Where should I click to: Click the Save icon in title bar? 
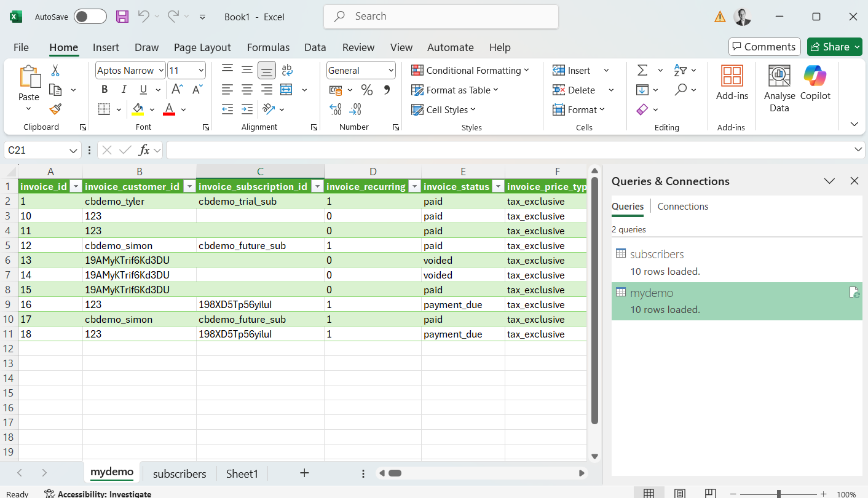pyautogui.click(x=122, y=17)
